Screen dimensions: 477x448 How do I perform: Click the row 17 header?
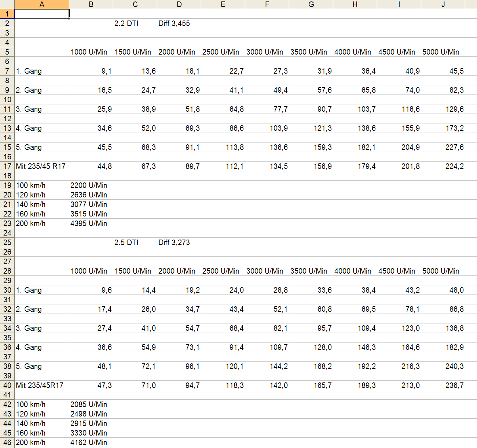click(x=7, y=166)
